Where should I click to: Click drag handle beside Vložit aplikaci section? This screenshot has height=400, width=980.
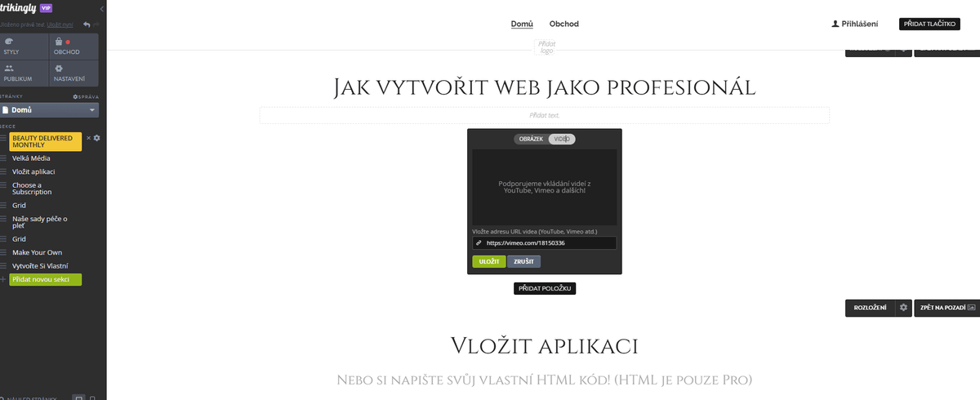click(x=4, y=172)
